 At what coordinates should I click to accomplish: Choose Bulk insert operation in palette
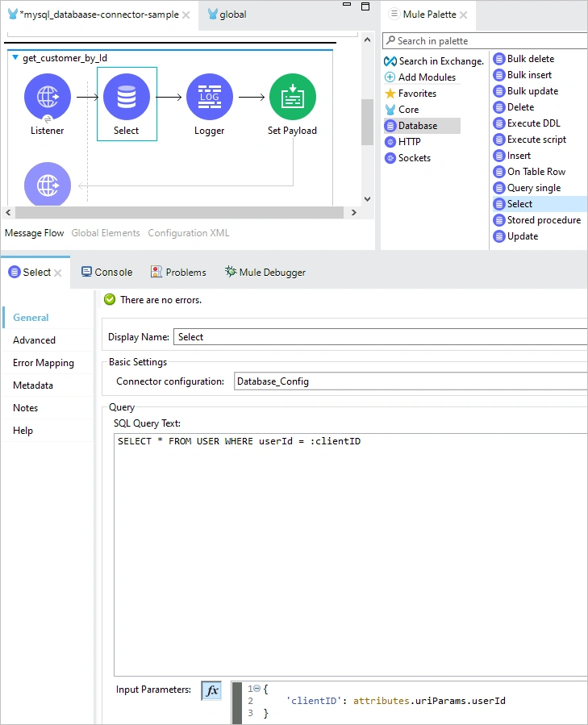(523, 75)
